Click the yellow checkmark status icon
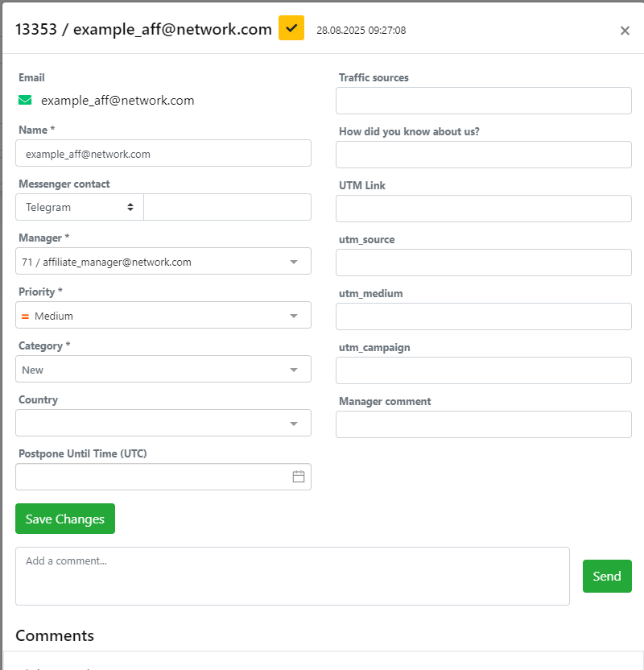This screenshot has height=670, width=644. (x=291, y=28)
